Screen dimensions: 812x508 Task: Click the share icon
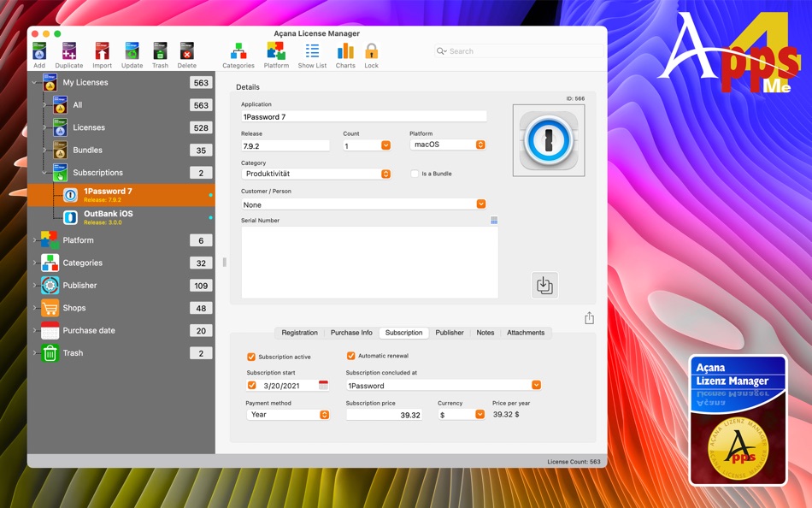pos(589,318)
